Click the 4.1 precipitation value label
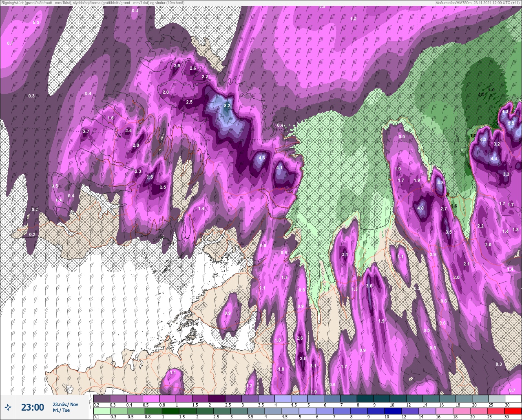This screenshot has height=420, width=522. (x=279, y=168)
